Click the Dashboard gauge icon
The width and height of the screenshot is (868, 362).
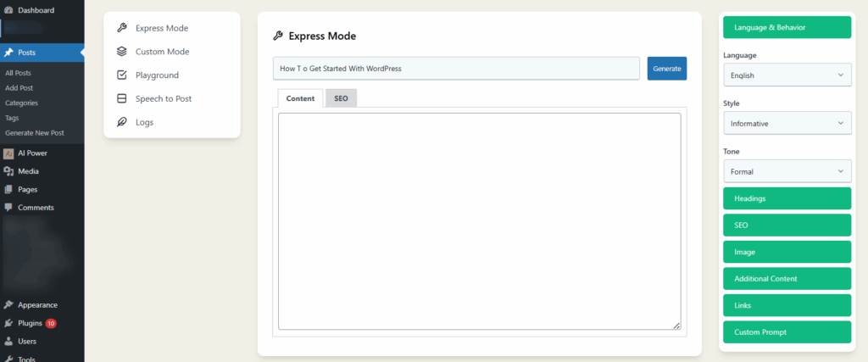(x=8, y=10)
